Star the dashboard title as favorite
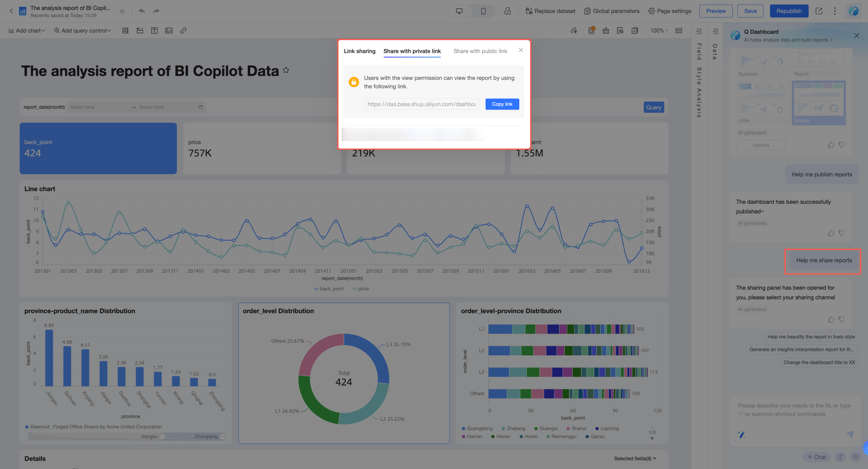The image size is (868, 469). 286,70
